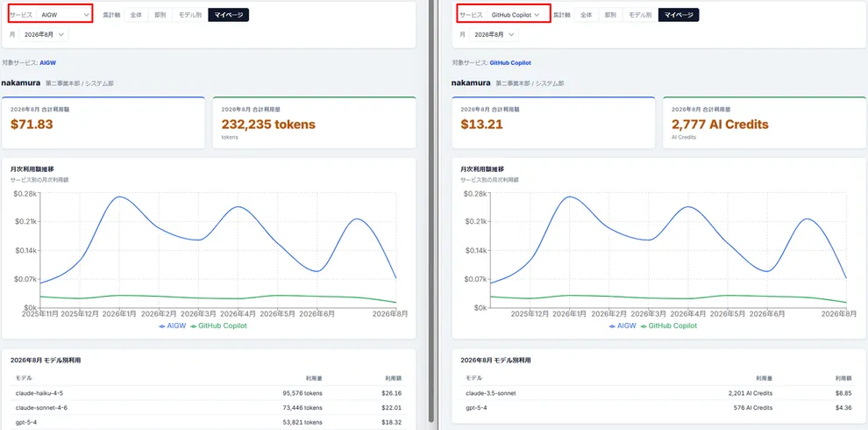Image resolution: width=868 pixels, height=430 pixels.
Task: Click the $18.32 amount cell
Action: (391, 422)
